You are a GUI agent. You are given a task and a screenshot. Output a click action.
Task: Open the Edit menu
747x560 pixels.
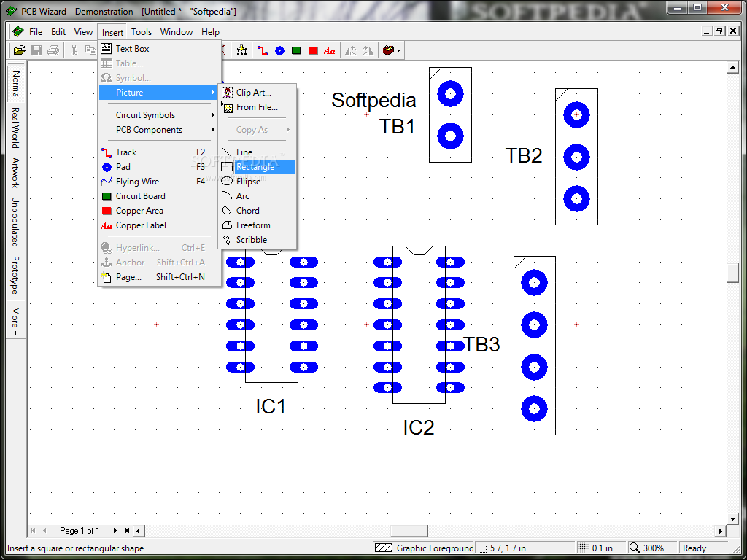pyautogui.click(x=58, y=32)
